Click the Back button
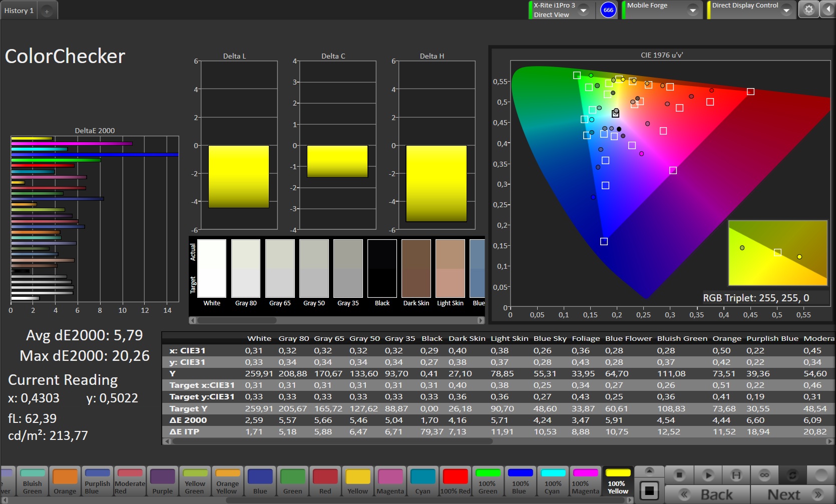 (x=707, y=494)
